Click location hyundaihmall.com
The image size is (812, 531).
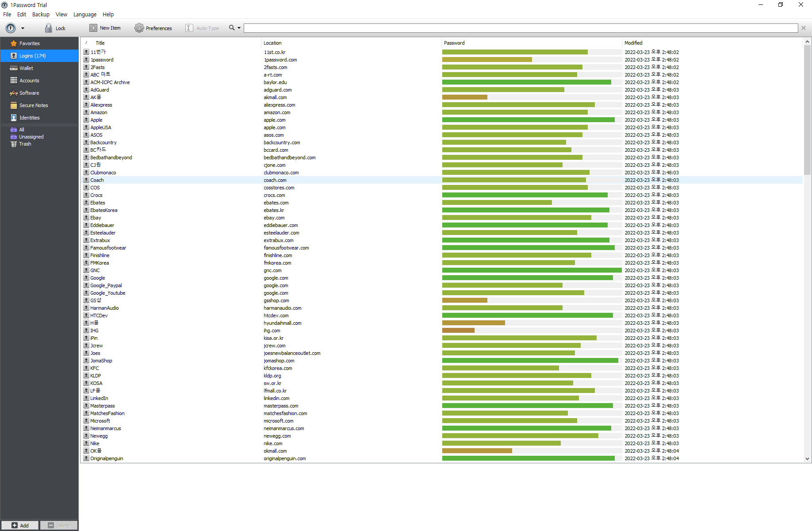point(283,323)
